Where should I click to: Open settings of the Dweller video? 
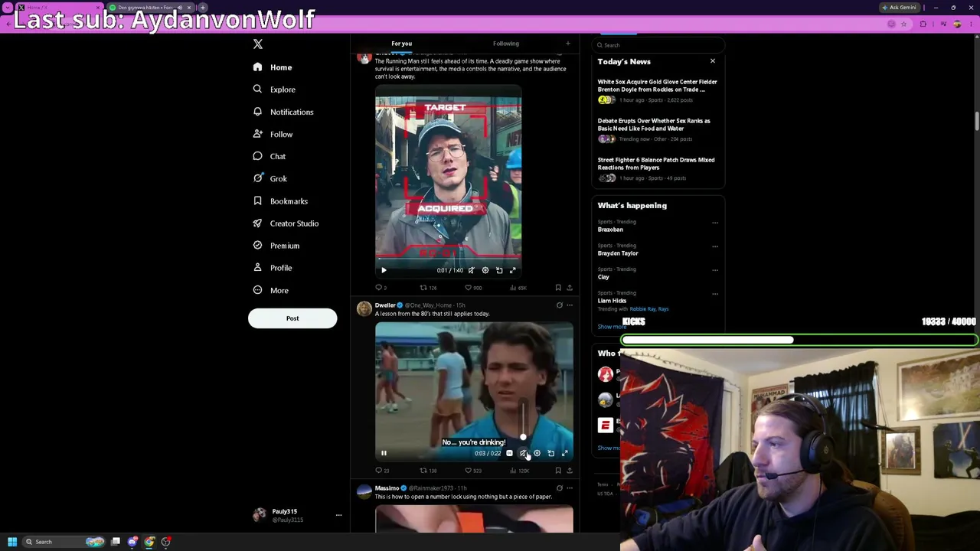pos(537,453)
